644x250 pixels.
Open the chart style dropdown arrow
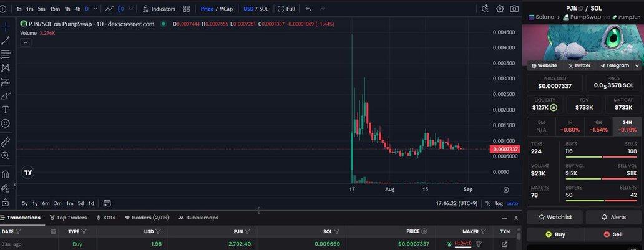click(x=131, y=9)
